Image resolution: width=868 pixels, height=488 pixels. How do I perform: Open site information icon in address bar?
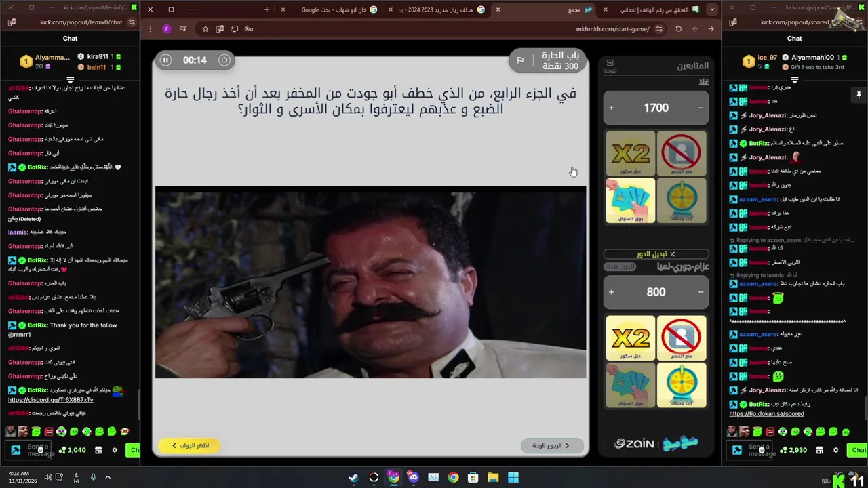coord(659,29)
